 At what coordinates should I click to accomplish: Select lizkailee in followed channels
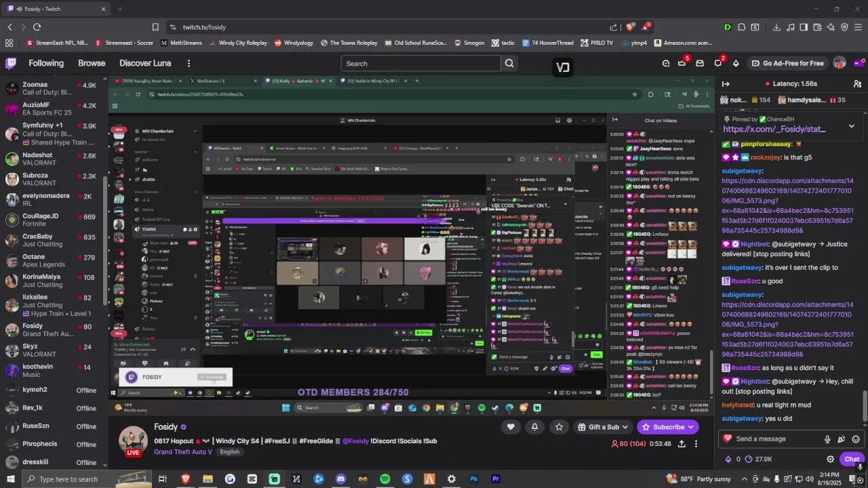point(52,305)
